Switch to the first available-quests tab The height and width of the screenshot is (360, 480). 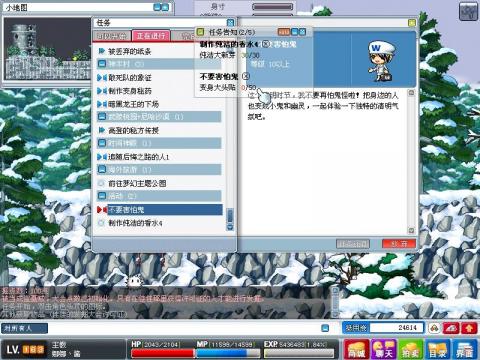point(112,36)
